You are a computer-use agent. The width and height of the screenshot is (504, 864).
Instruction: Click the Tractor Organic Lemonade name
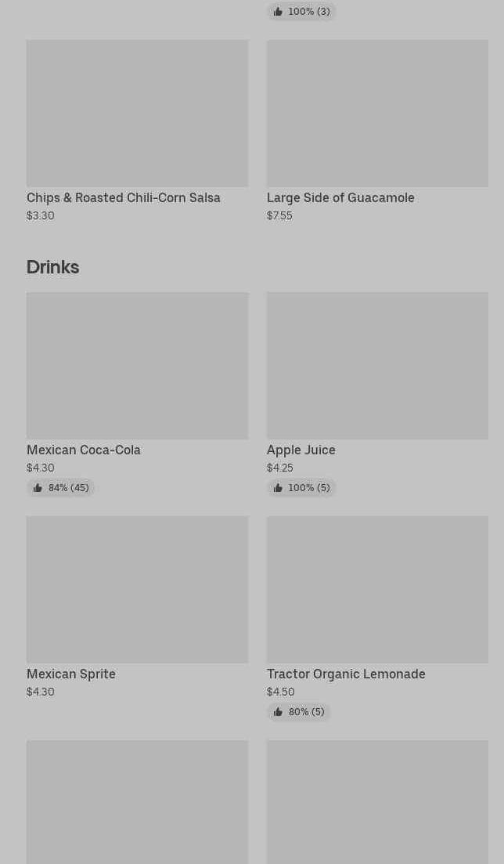346,674
